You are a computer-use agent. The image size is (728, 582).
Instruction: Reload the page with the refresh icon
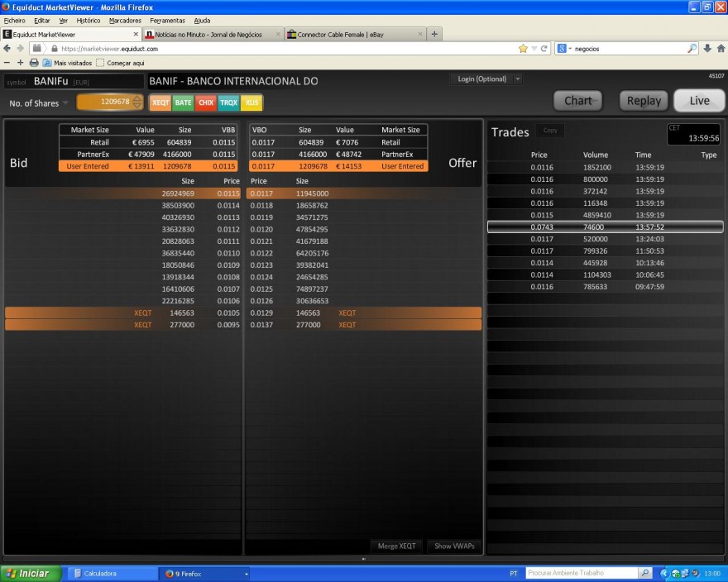coord(544,49)
